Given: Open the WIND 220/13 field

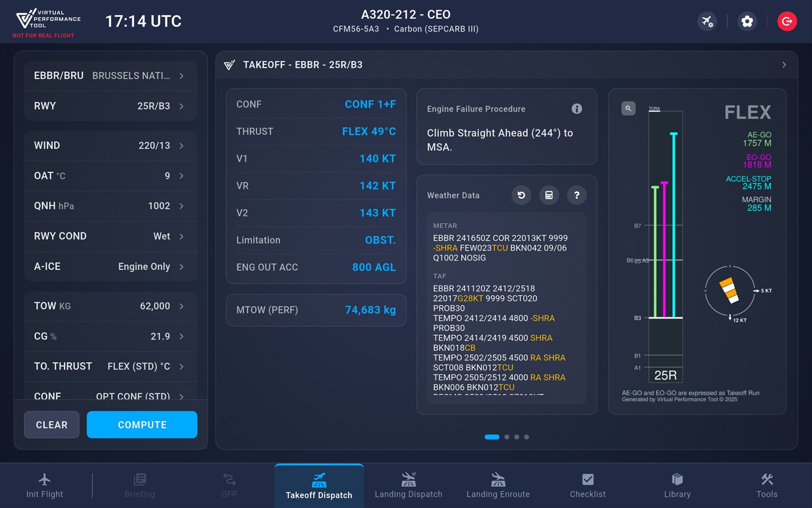Looking at the screenshot, I should (111, 145).
